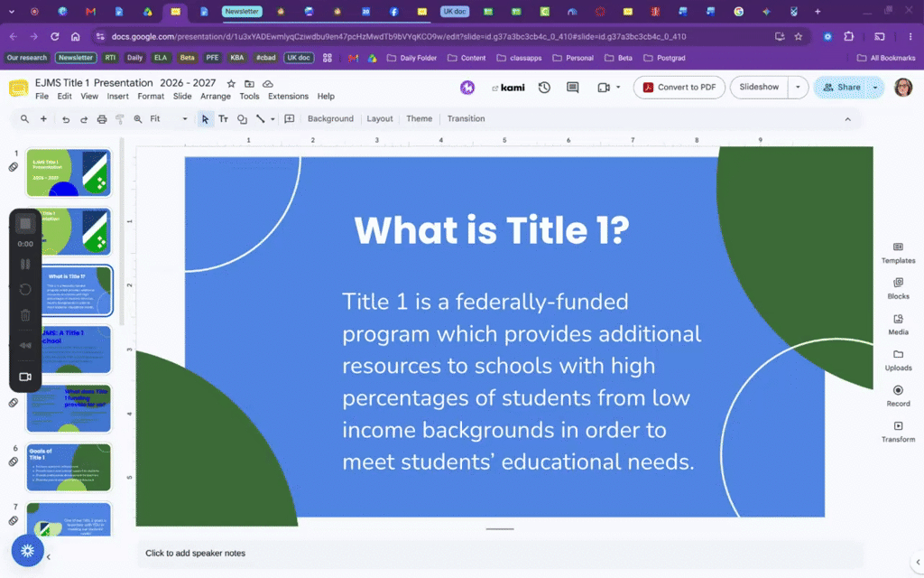The width and height of the screenshot is (924, 578).
Task: Open version history clock icon
Action: (544, 88)
